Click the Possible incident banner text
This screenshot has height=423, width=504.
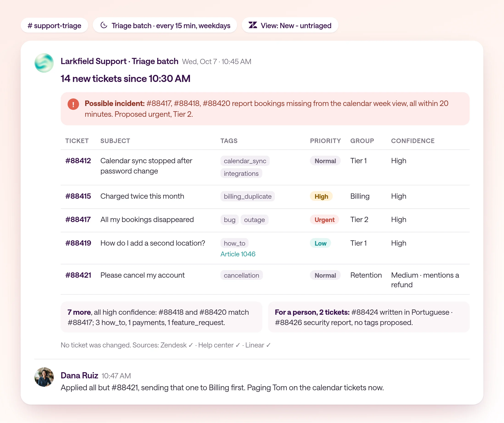[x=266, y=109]
